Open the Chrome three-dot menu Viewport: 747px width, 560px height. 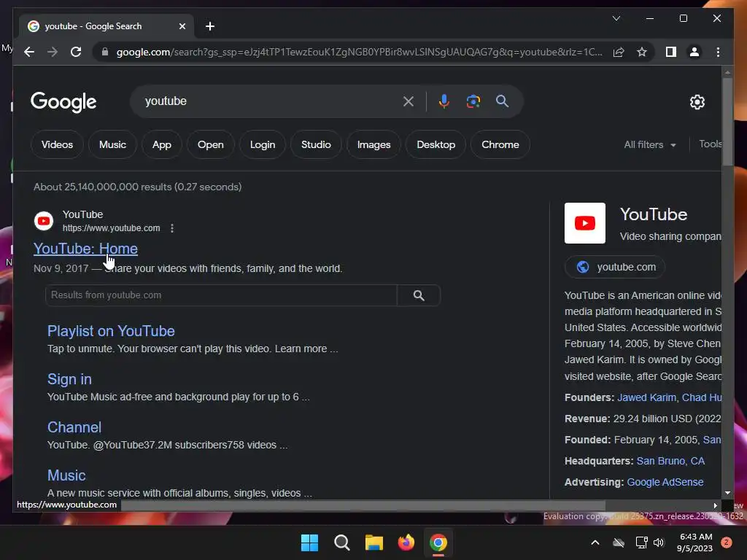point(718,52)
